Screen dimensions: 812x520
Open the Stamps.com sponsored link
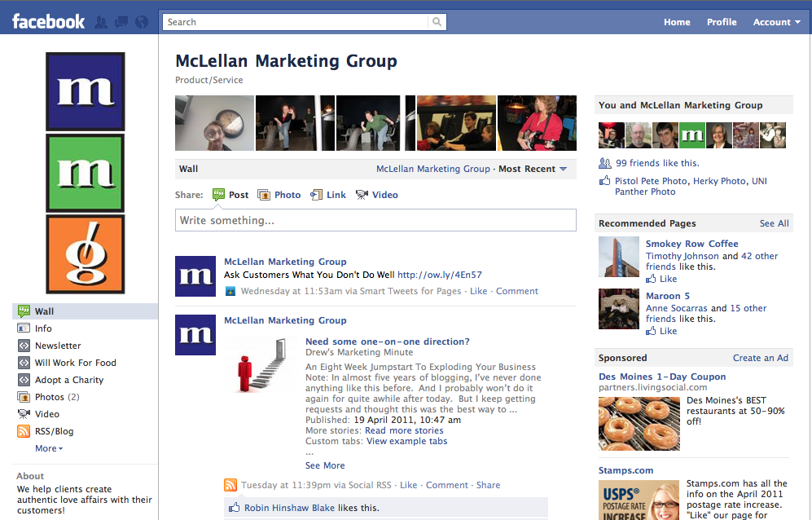tap(625, 470)
